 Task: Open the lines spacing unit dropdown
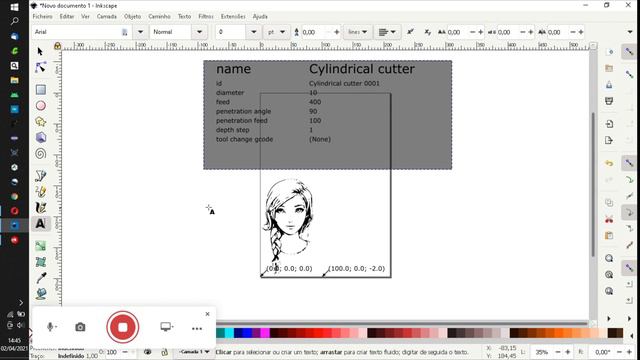click(x=358, y=32)
